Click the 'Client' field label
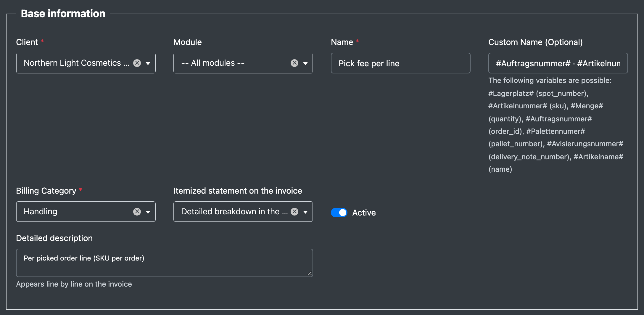 pyautogui.click(x=27, y=42)
